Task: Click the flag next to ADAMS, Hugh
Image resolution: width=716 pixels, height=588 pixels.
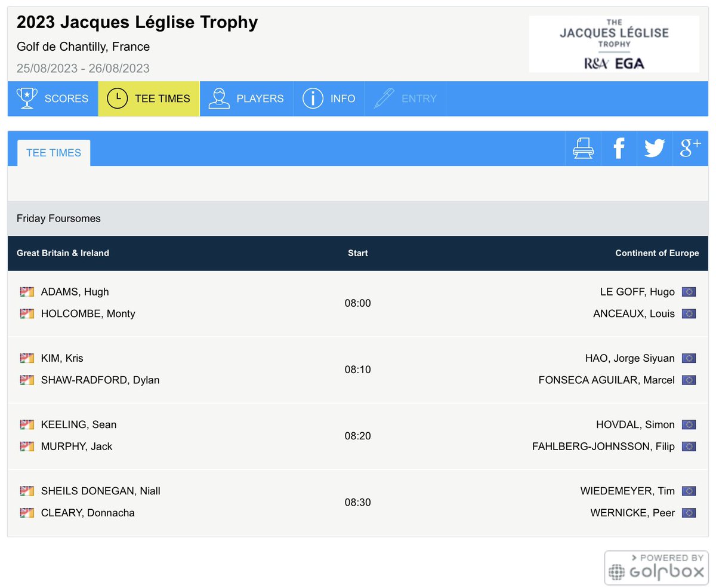Action: coord(27,292)
